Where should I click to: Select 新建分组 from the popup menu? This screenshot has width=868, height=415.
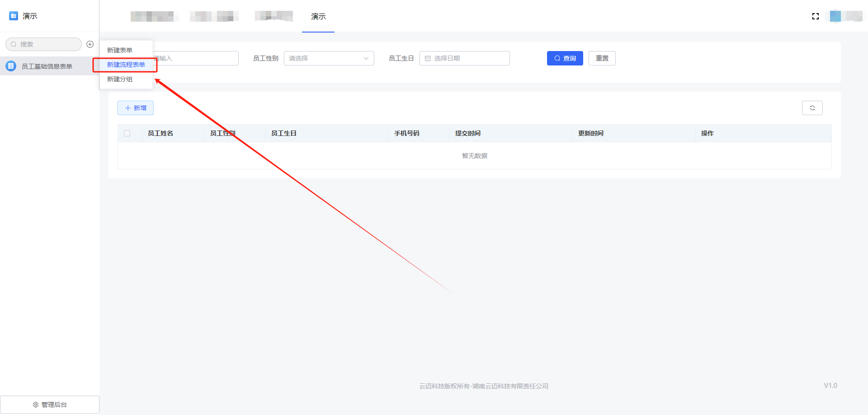pos(120,79)
